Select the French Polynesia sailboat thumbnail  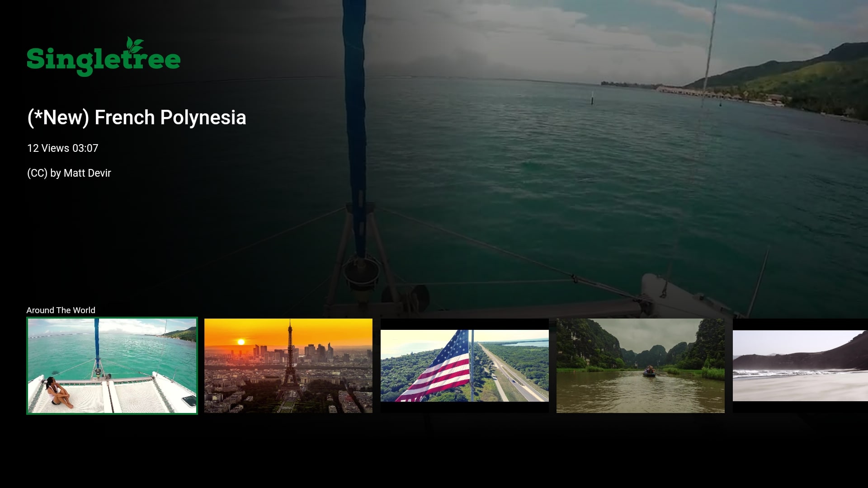pos(112,366)
